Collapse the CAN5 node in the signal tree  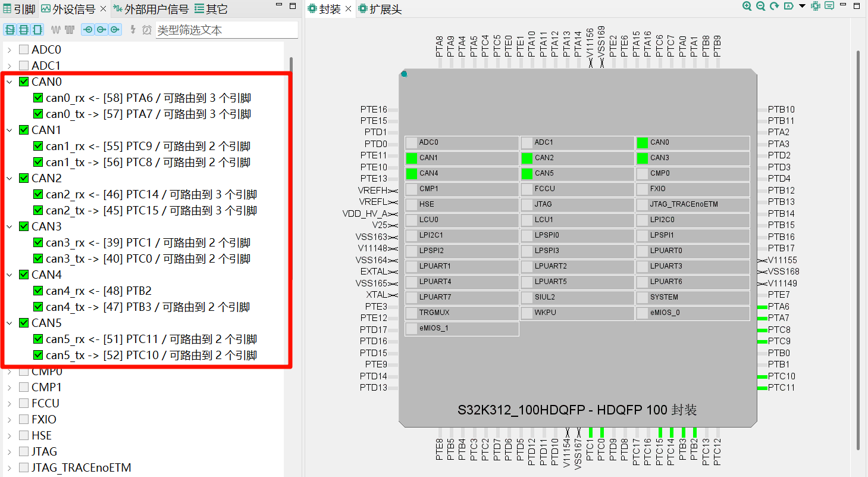point(10,323)
